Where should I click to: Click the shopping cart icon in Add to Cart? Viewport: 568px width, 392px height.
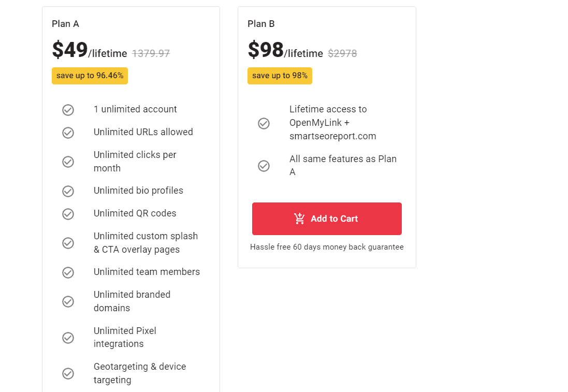pos(299,219)
